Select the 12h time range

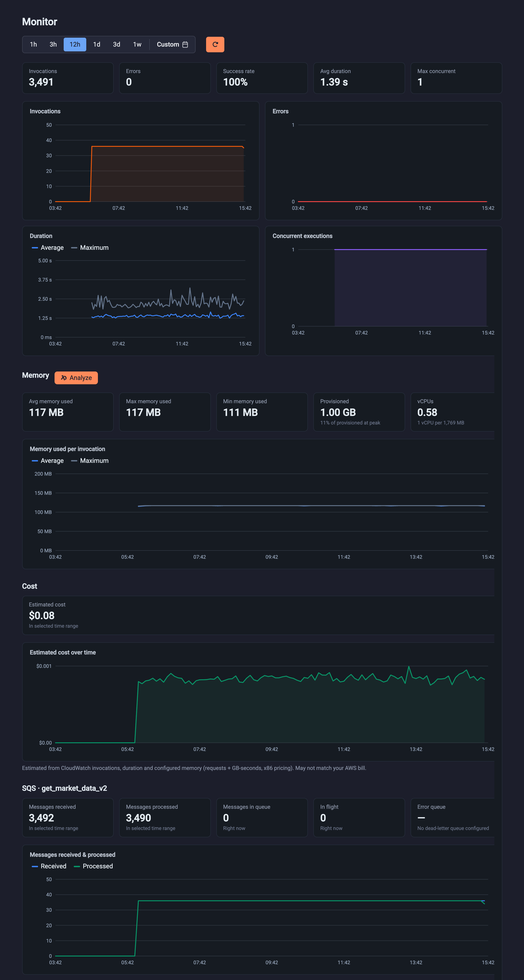click(75, 45)
